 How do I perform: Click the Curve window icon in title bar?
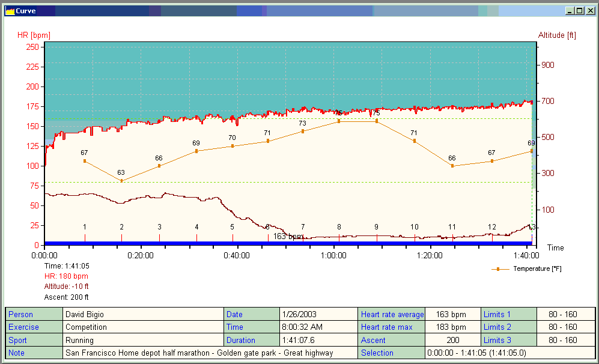point(10,11)
